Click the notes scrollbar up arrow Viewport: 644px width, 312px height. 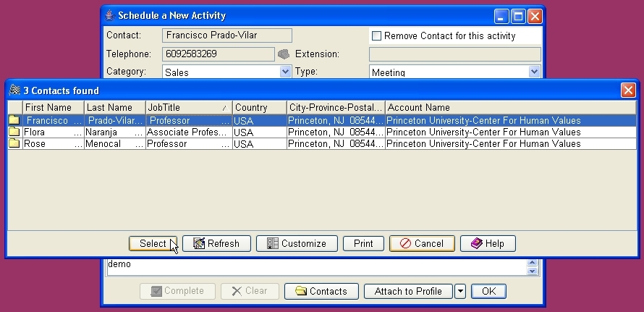tap(533, 262)
